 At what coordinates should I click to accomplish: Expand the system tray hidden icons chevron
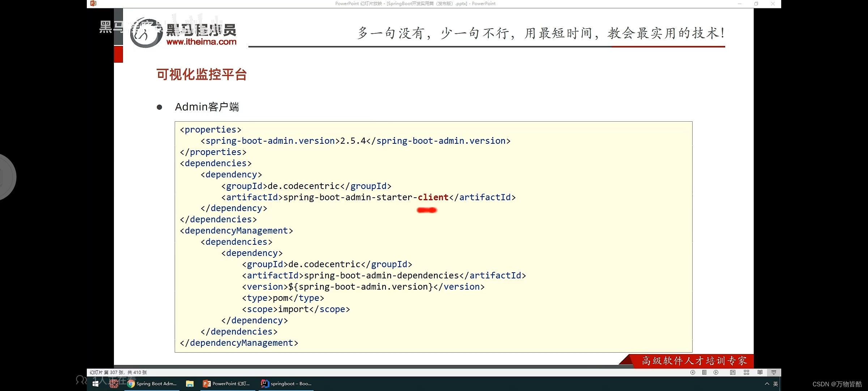point(767,384)
